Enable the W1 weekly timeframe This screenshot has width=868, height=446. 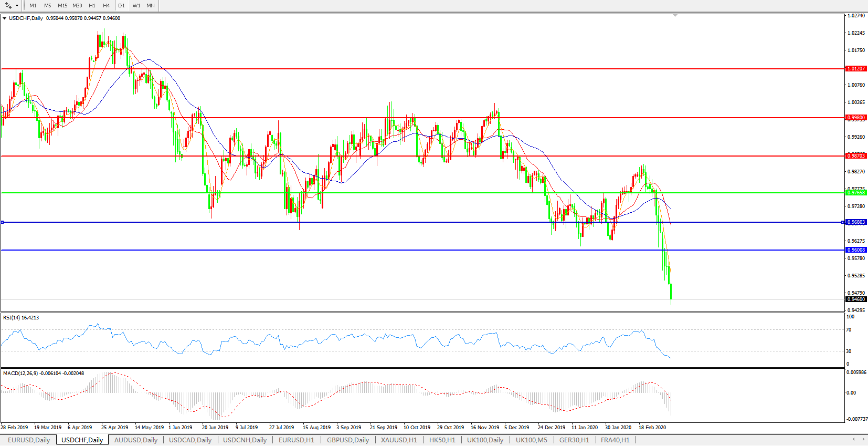click(136, 5)
